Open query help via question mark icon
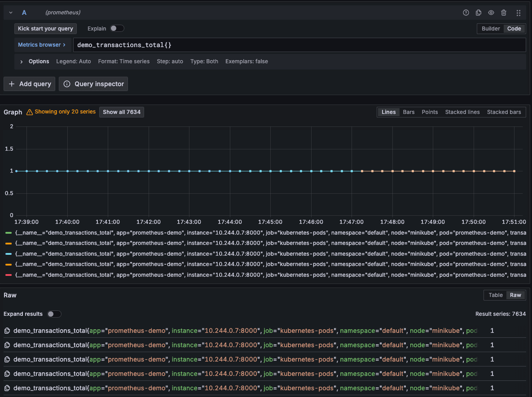Screen dimensions: 532x397 click(x=466, y=13)
